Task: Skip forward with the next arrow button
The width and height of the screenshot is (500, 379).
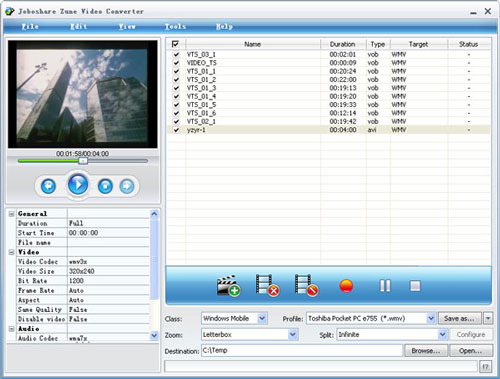Action: click(x=127, y=186)
